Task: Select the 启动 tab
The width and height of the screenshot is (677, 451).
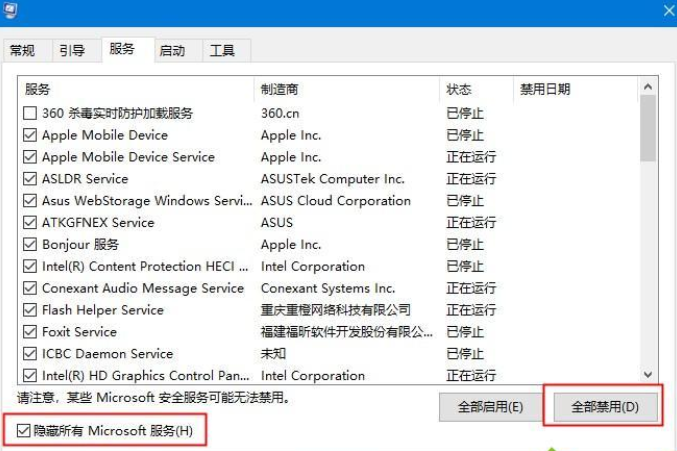Action: click(172, 51)
